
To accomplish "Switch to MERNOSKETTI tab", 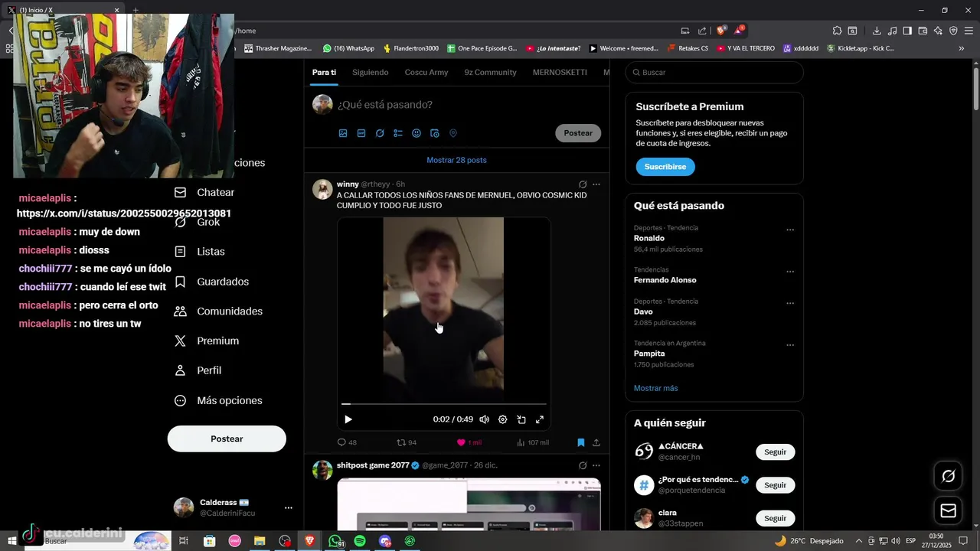I will (560, 72).
